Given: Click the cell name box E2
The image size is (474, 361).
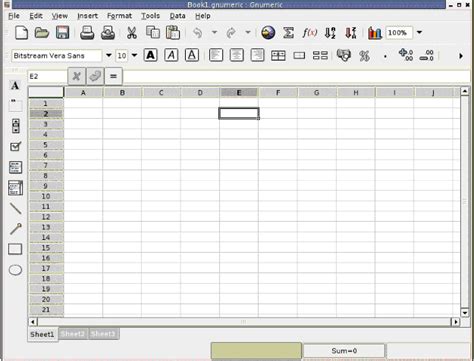Looking at the screenshot, I should (x=47, y=76).
